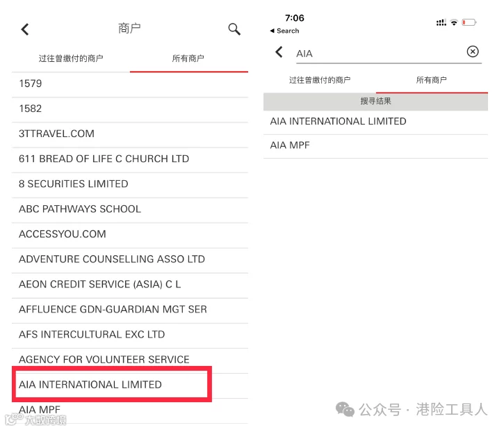Open 611 BREAD OF LIFE C CHURCH LTD

coord(130,159)
